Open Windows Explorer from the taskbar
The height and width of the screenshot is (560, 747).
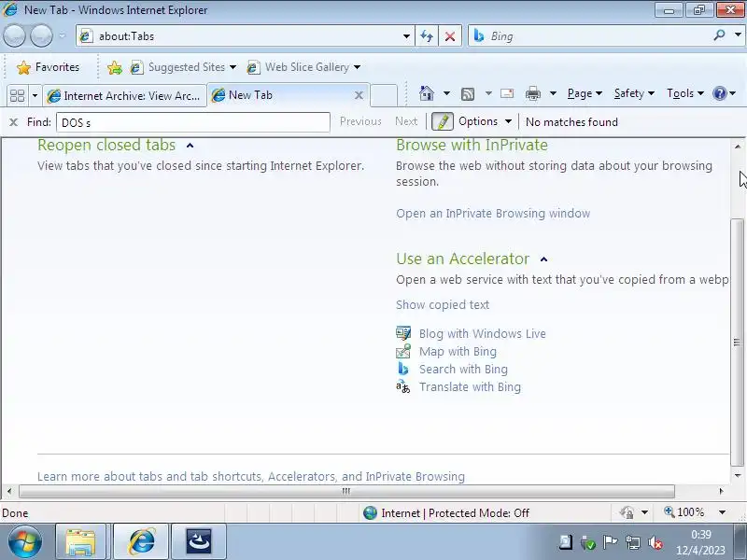click(80, 542)
